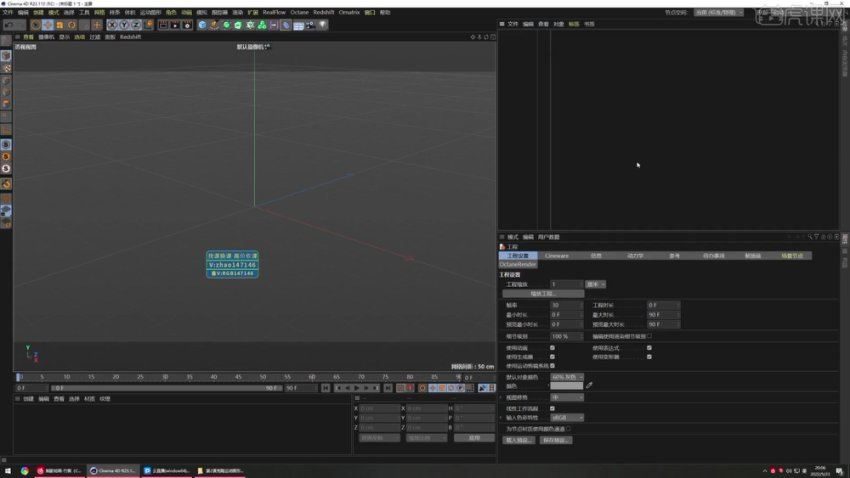
Task: Toggle the 线性工作流程 checkbox
Action: tap(552, 408)
